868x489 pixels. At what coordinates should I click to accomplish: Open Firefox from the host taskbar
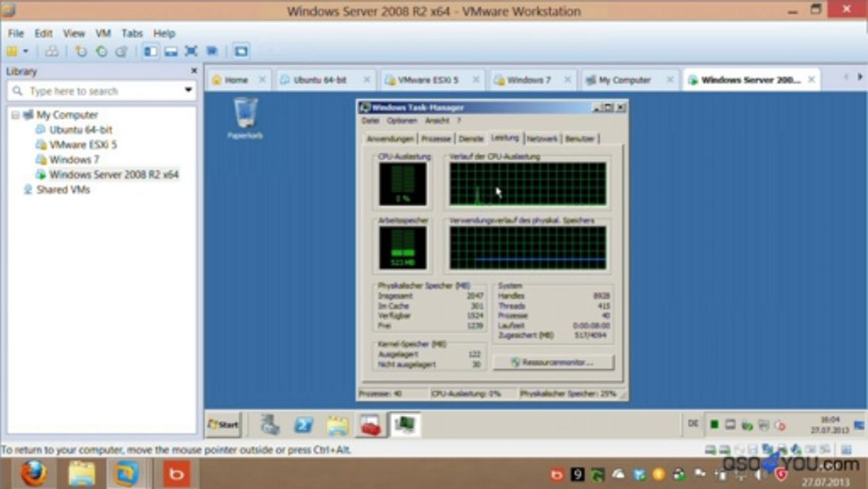[x=34, y=473]
